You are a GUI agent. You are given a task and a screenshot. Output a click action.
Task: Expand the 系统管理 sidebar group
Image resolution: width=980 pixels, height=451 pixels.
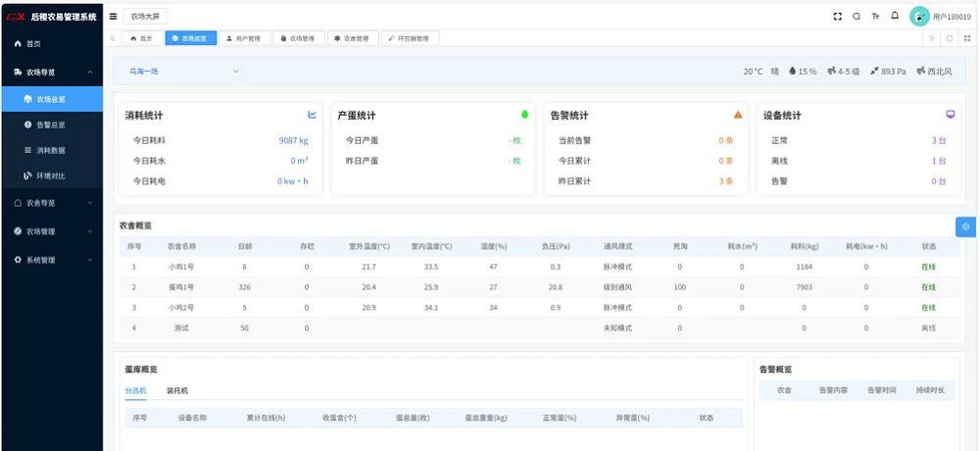coord(51,260)
